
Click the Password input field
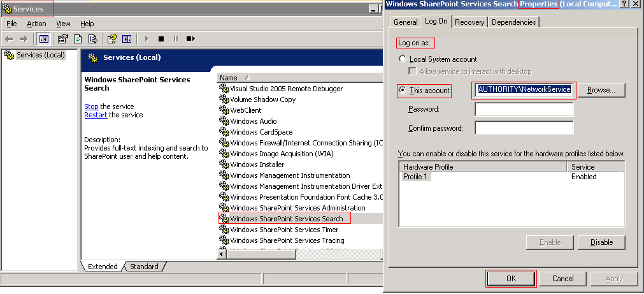pos(524,110)
